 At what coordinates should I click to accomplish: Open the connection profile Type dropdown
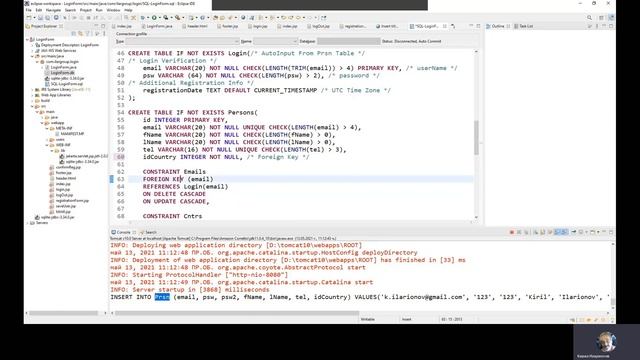tap(182, 41)
